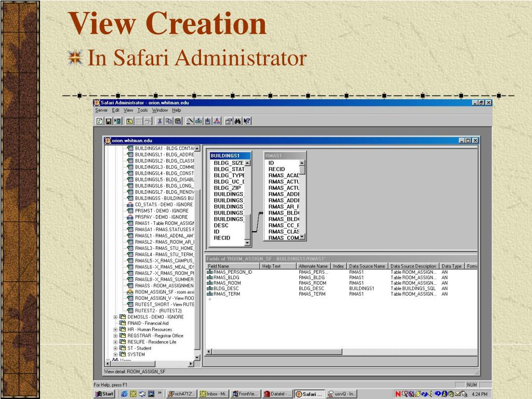This screenshot has height=399, width=532.
Task: Expand the DEMOSLS - DEMO - IGNORE folder
Action: coord(115,317)
